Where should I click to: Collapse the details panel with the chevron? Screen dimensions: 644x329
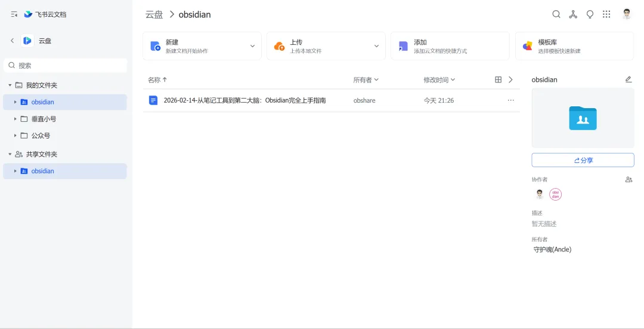510,80
